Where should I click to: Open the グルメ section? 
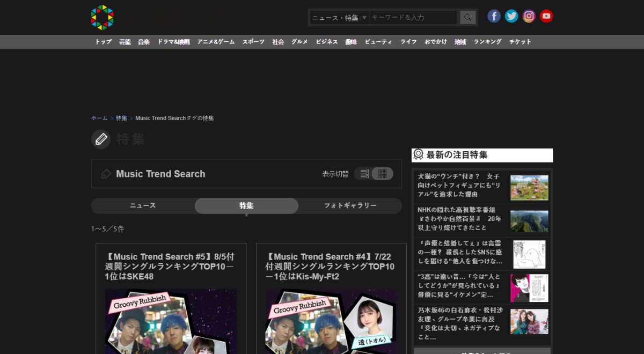tap(299, 42)
